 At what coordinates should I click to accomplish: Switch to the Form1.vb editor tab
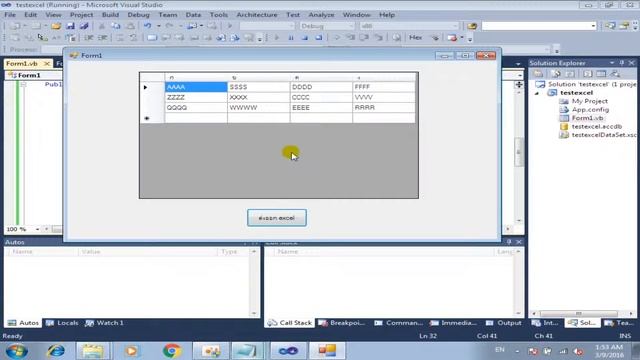click(x=22, y=64)
